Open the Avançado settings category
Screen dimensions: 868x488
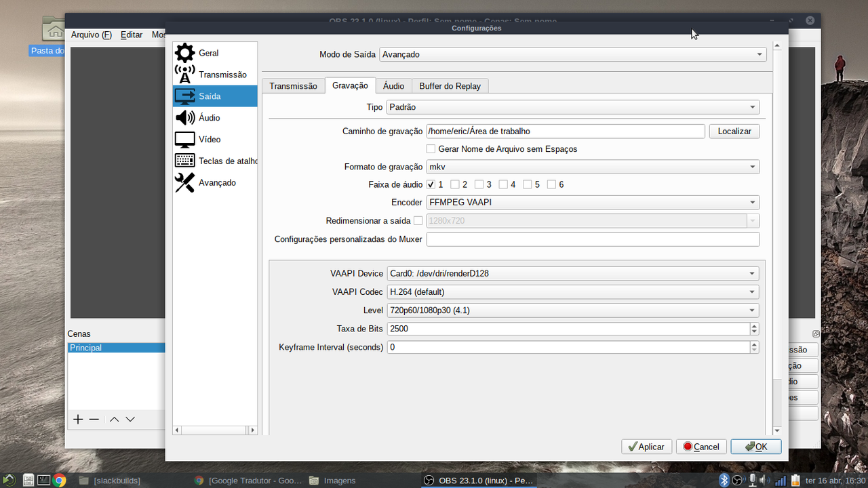tap(215, 183)
